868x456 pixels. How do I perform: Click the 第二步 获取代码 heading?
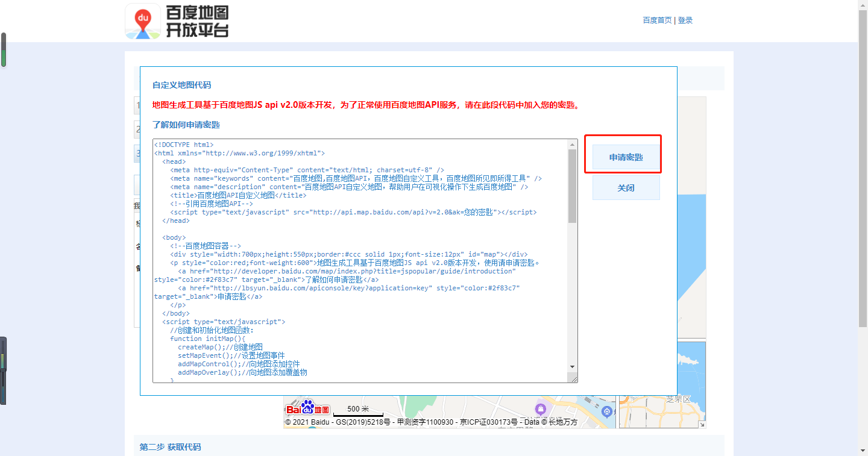pos(170,447)
